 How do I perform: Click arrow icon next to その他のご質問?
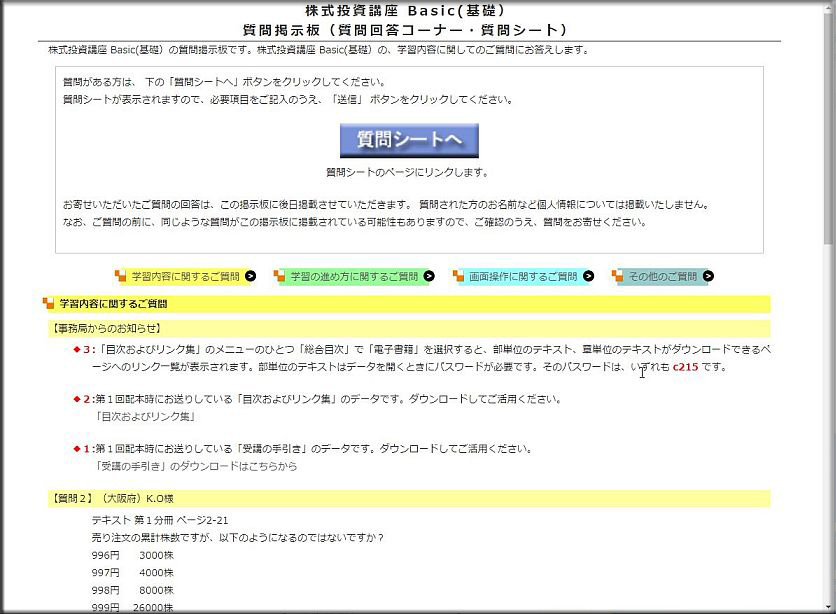click(x=708, y=276)
